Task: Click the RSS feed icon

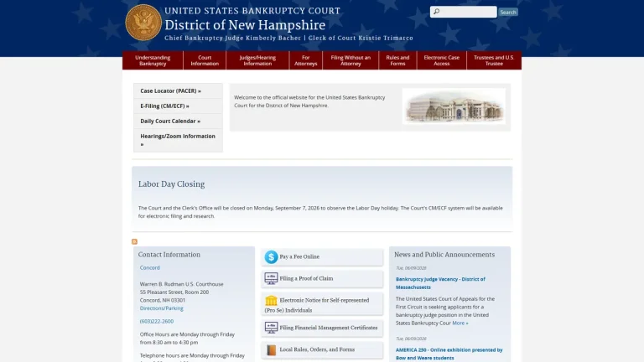Action: pyautogui.click(x=134, y=241)
